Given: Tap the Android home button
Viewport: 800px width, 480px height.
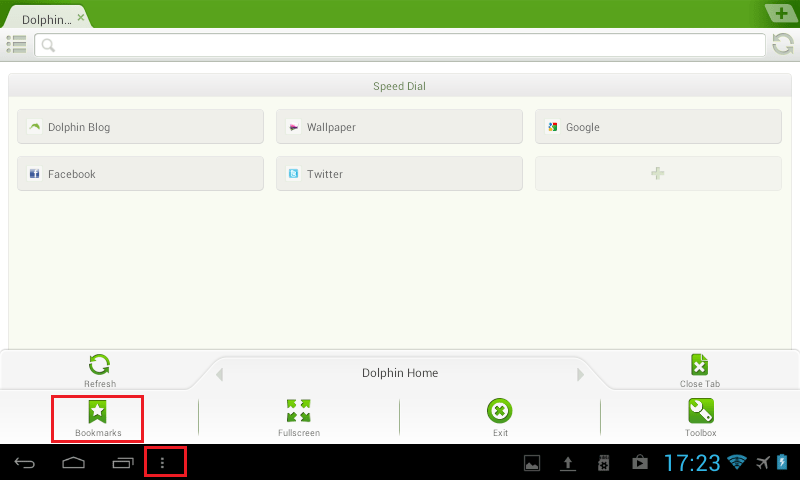Looking at the screenshot, I should pos(73,463).
